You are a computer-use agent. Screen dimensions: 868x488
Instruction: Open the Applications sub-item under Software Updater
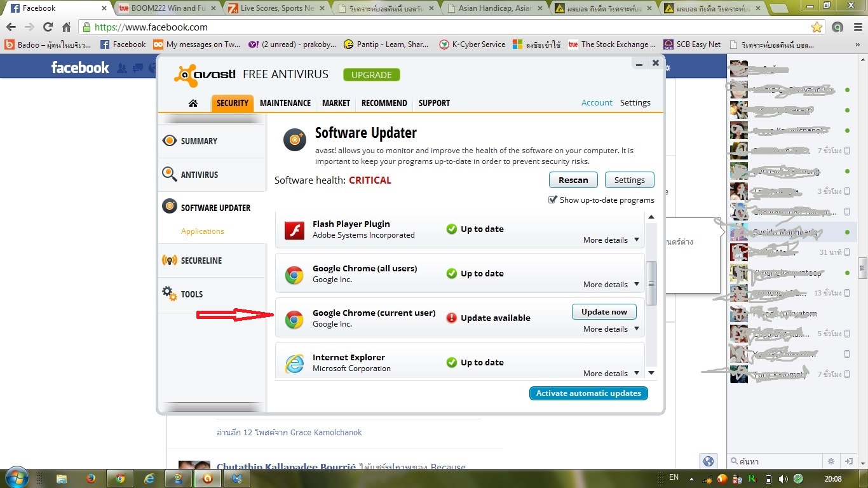coord(203,231)
